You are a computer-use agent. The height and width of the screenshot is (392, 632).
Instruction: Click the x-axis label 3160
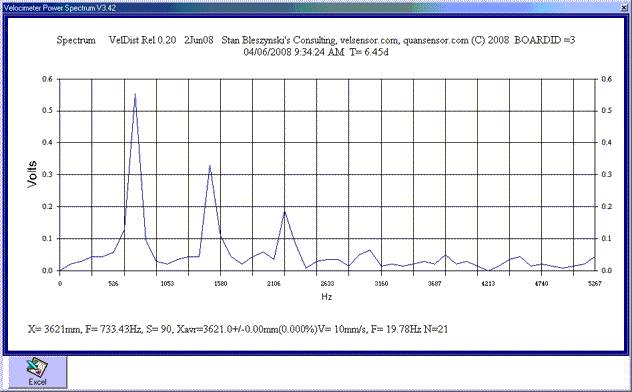[x=381, y=284]
